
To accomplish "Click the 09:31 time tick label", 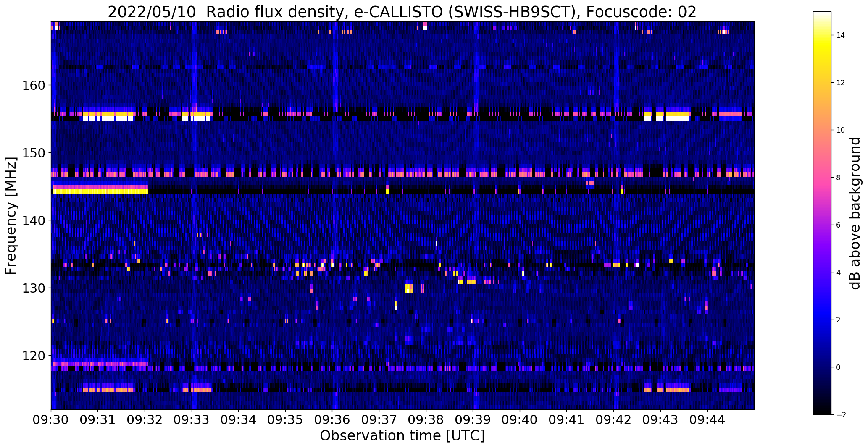I will pos(98,420).
